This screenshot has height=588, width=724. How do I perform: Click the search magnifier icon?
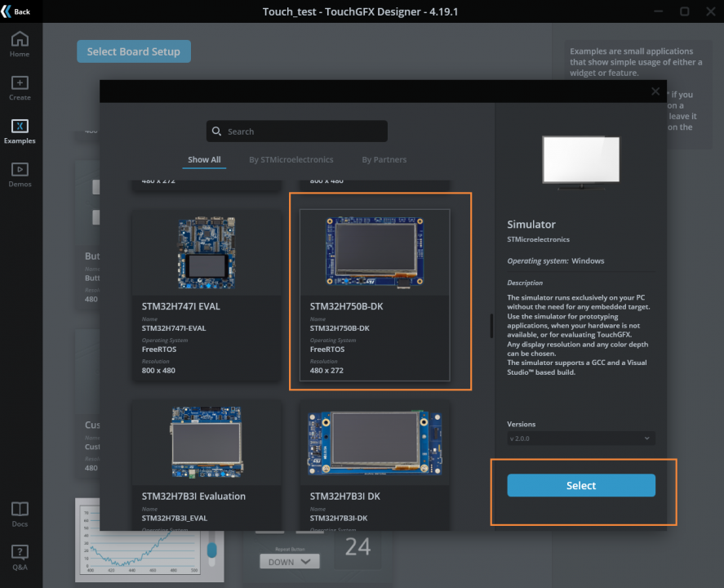216,131
